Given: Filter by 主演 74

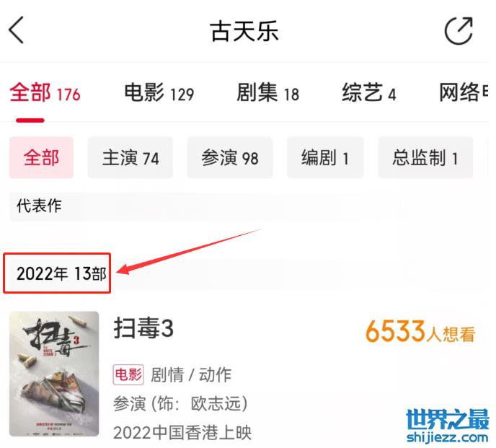Looking at the screenshot, I should point(130,157).
